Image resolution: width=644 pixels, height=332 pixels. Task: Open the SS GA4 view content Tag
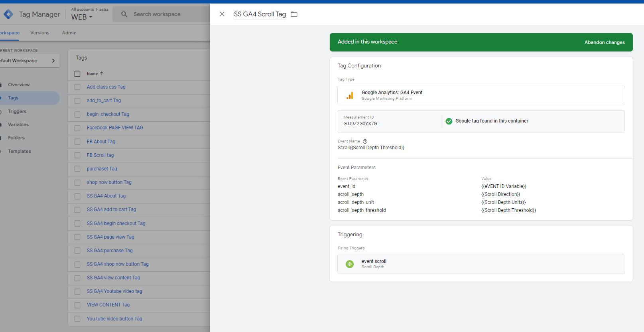click(113, 278)
